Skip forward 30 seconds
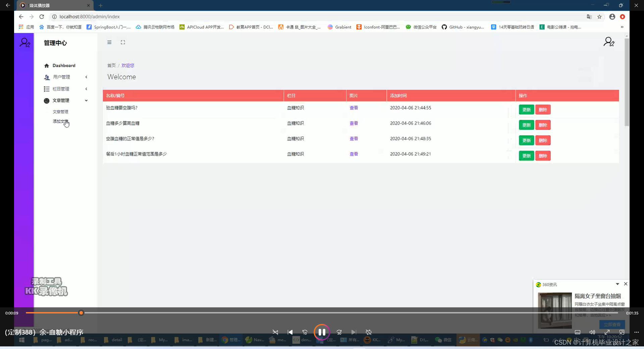Image resolution: width=644 pixels, height=349 pixels. pyautogui.click(x=339, y=332)
